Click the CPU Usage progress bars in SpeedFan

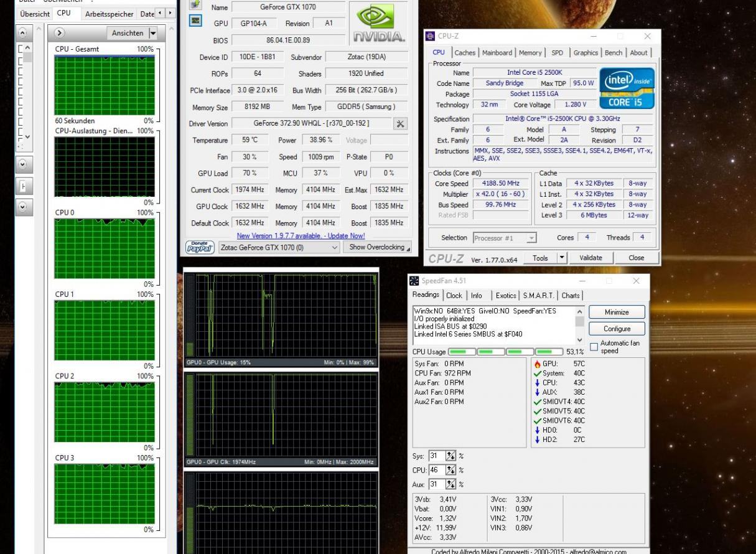pyautogui.click(x=505, y=352)
